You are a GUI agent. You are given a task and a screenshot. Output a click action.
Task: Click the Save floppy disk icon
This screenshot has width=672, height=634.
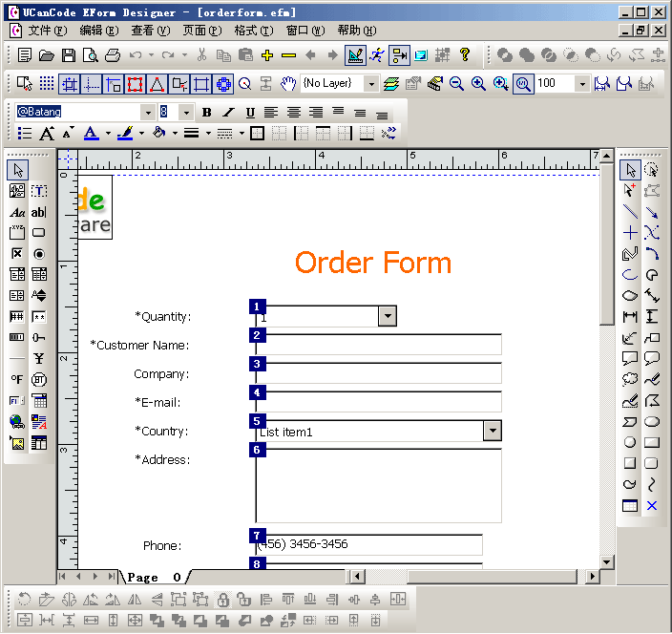(x=69, y=55)
